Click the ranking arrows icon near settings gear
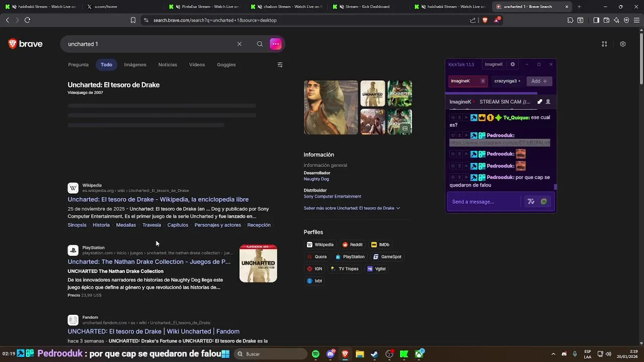This screenshot has width=644, height=362. pos(604,44)
